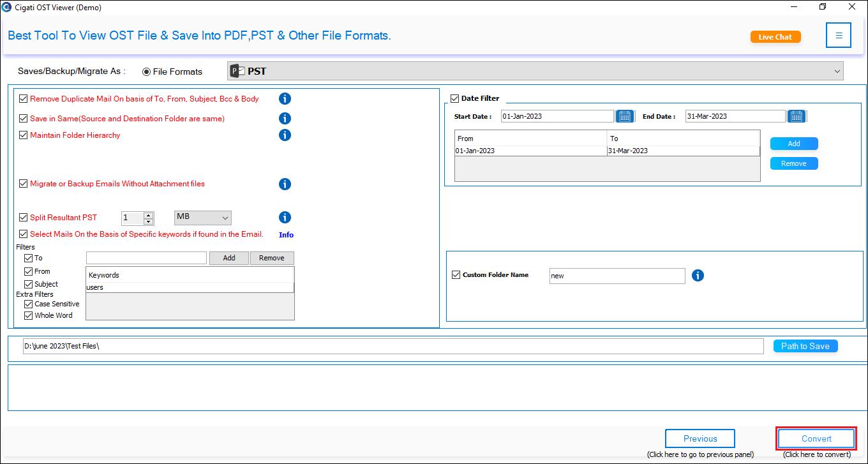
Task: Uncheck Custom Folder Name
Action: click(456, 275)
